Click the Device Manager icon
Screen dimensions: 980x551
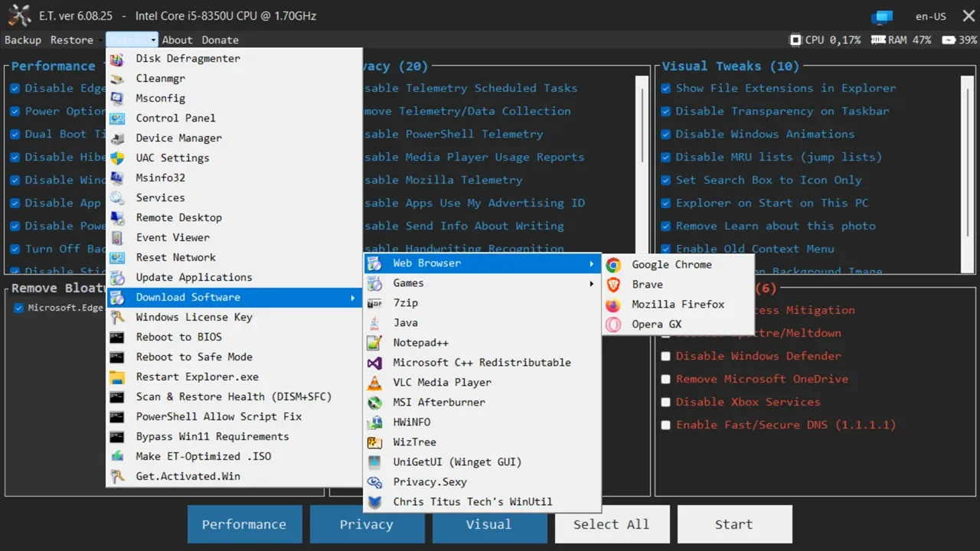coord(117,138)
